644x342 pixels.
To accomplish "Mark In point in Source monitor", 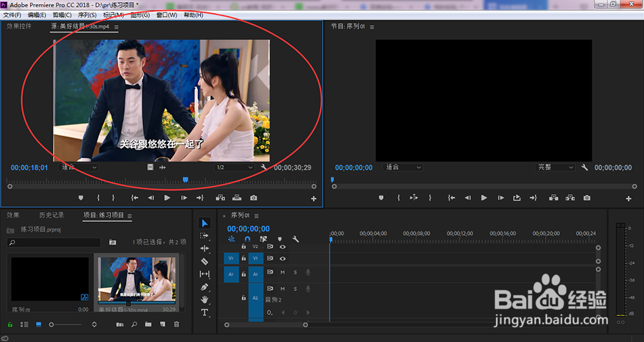I will point(98,197).
